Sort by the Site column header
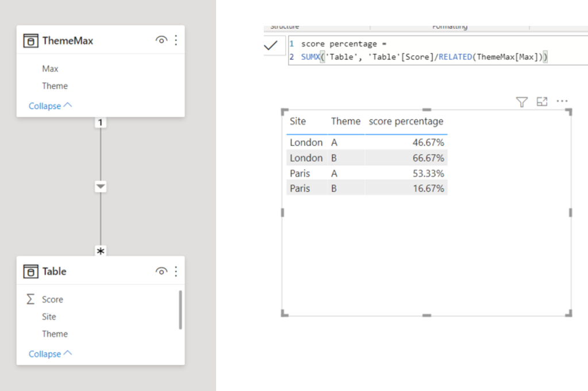 click(298, 121)
